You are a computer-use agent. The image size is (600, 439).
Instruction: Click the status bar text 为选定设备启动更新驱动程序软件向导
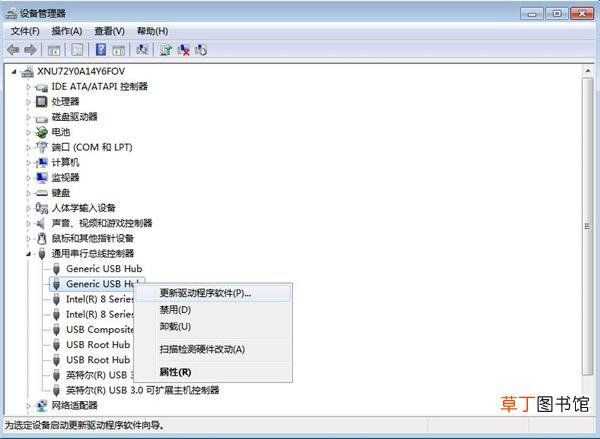(x=85, y=425)
